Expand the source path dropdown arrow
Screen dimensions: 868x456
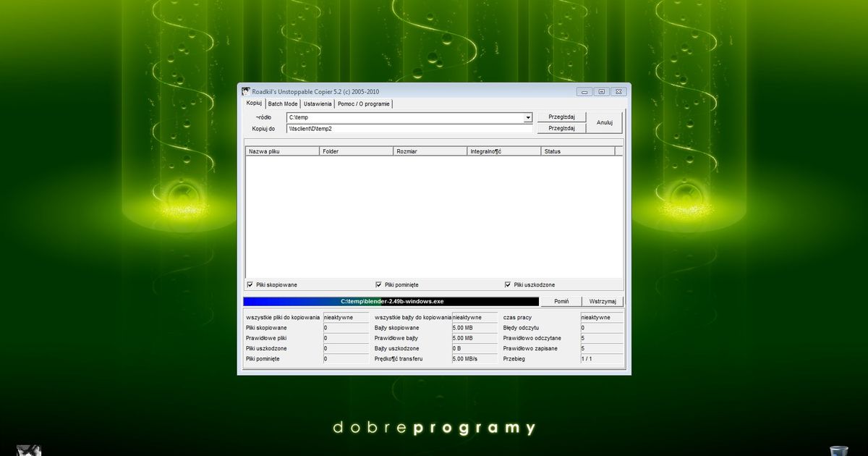click(x=528, y=117)
